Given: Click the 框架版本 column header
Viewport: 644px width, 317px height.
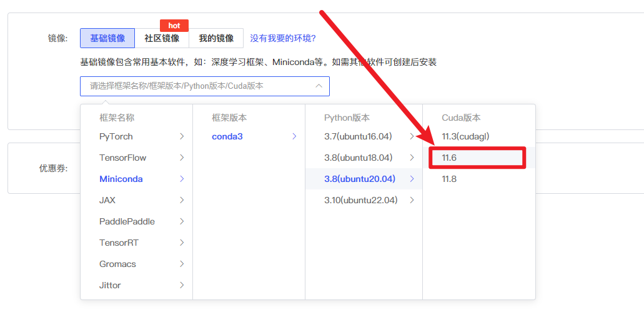Looking at the screenshot, I should click(229, 118).
